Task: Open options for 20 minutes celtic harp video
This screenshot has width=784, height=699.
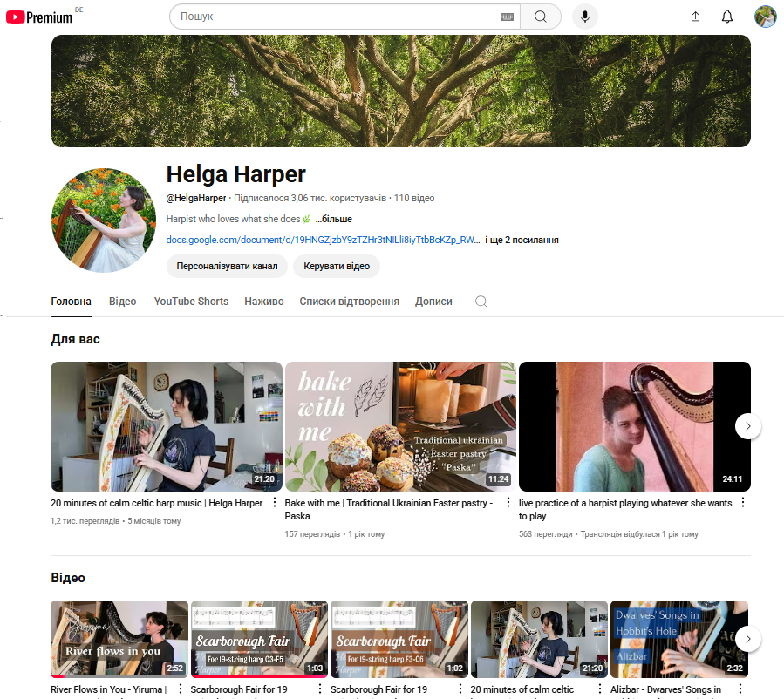Action: [275, 503]
